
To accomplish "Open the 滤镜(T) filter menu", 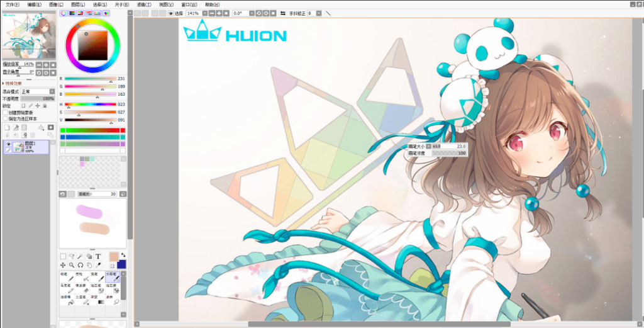I will click(144, 4).
